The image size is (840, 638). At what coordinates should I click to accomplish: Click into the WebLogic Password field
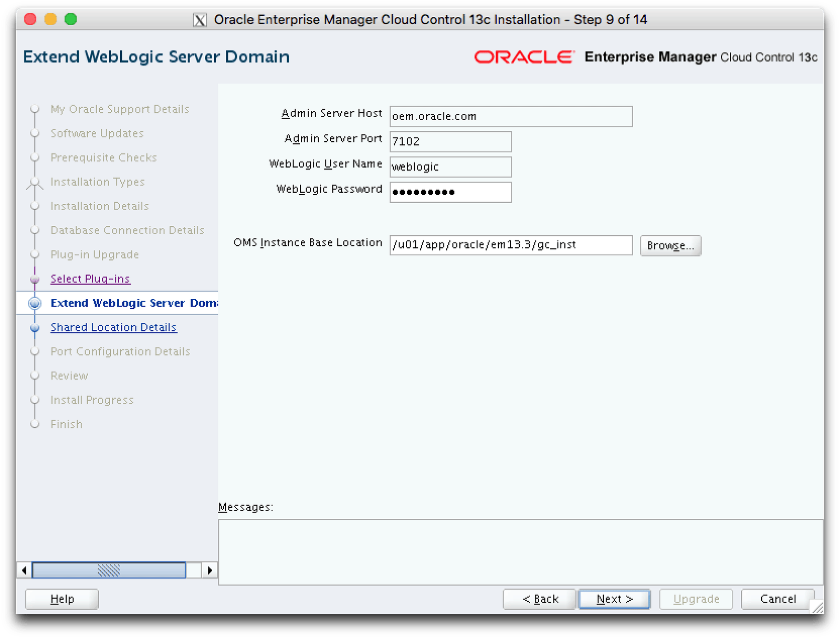(450, 192)
